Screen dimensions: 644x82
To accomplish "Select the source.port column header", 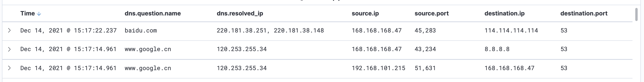I will [431, 13].
